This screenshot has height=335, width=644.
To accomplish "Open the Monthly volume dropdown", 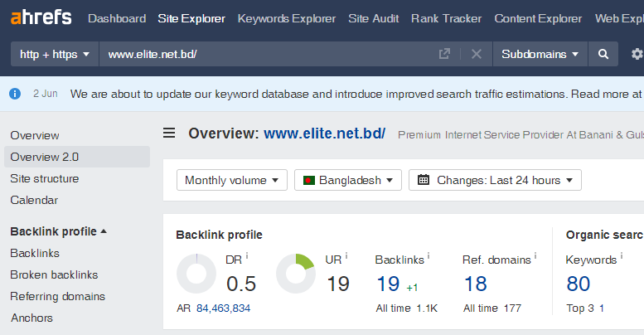I will pyautogui.click(x=231, y=180).
